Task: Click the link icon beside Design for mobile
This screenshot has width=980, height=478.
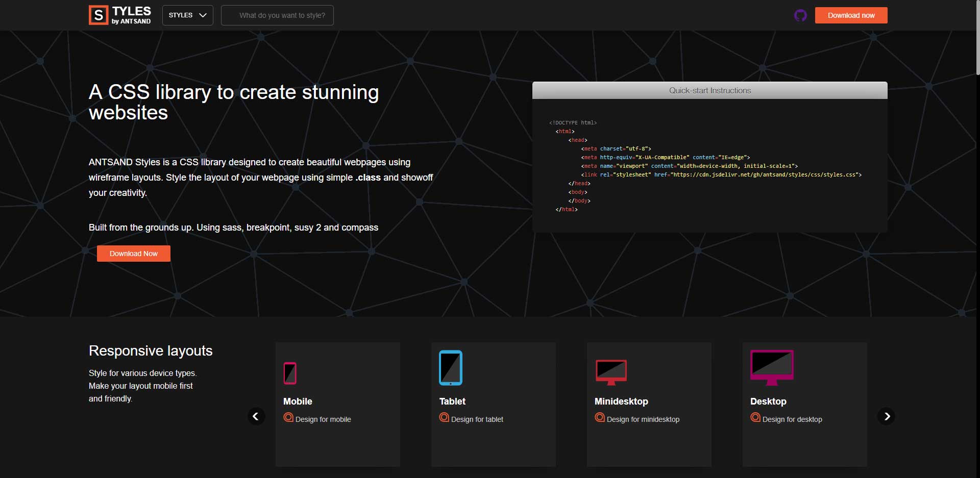Action: click(x=288, y=418)
